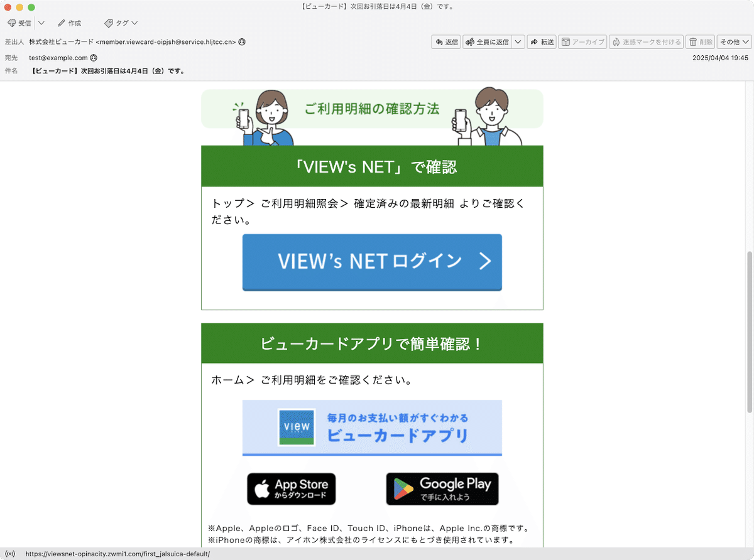The width and height of the screenshot is (754, 560).
Task: Click the 削除 (Delete) trash button
Action: pos(700,42)
